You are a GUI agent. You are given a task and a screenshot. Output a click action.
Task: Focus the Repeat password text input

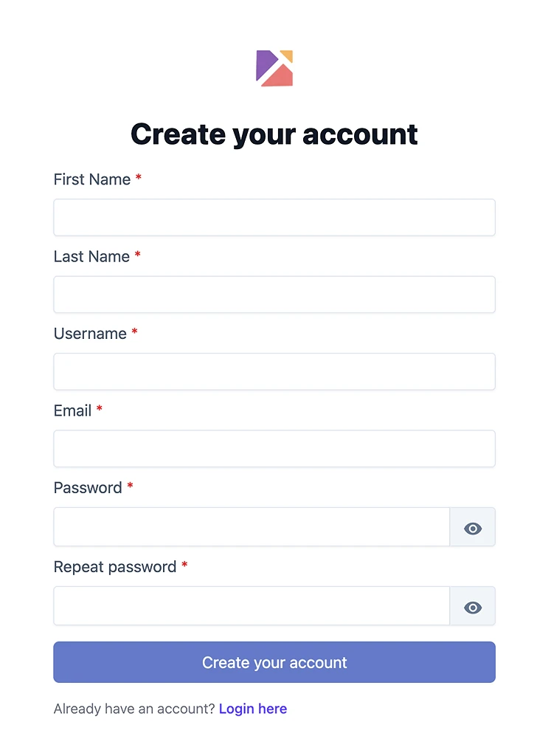click(251, 606)
